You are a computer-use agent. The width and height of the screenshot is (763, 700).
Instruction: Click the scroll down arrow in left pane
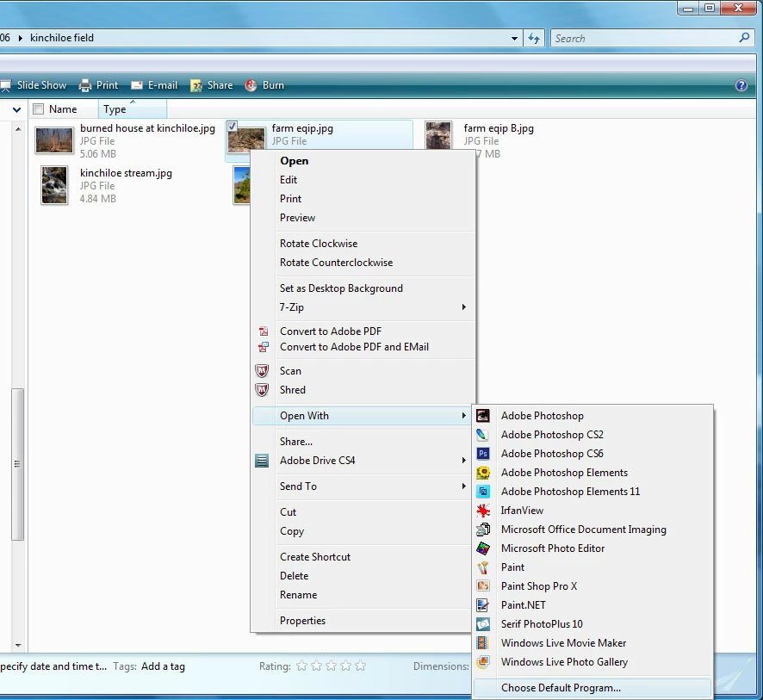[x=18, y=645]
